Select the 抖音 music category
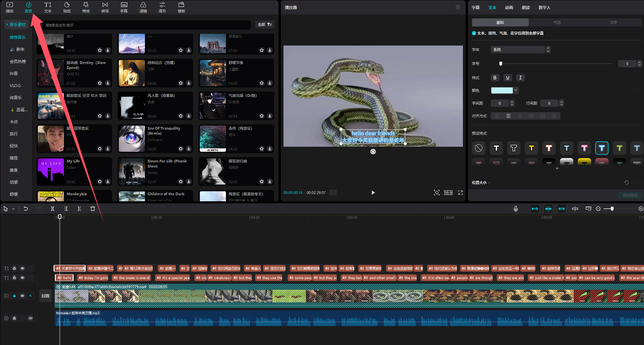Screen dimensions: 644x345 pyautogui.click(x=14, y=73)
